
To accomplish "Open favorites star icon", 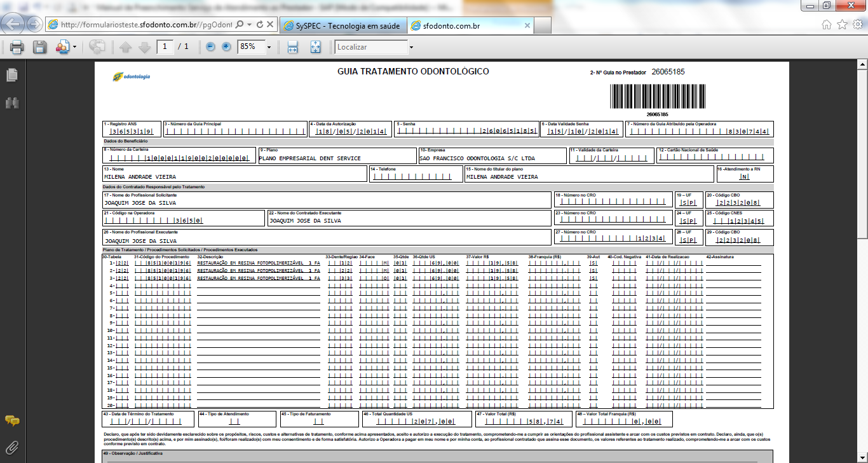I will (842, 25).
